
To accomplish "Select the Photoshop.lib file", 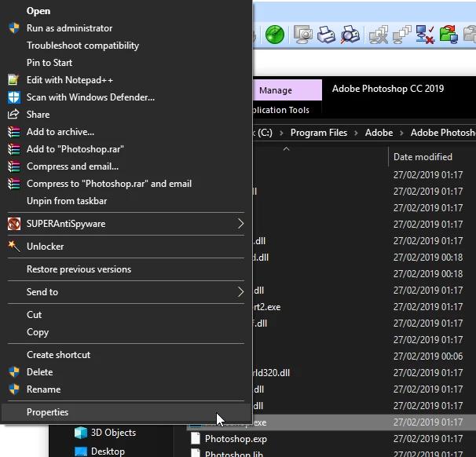I will click(x=234, y=454).
